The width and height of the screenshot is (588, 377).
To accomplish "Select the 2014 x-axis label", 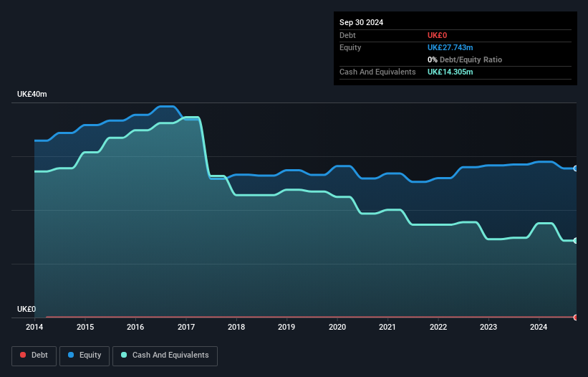I will click(x=34, y=328).
